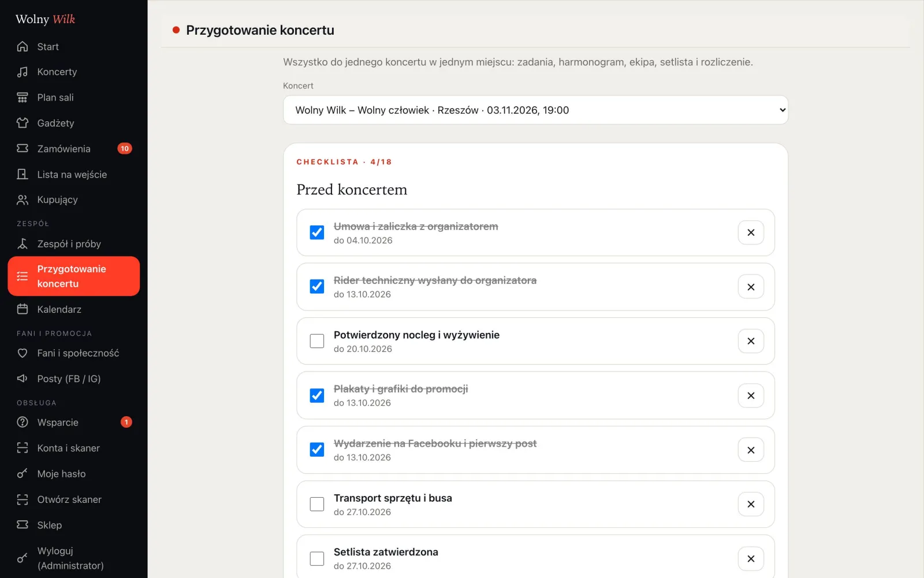The width and height of the screenshot is (924, 578).
Task: Open Plan sali page
Action: point(73,97)
